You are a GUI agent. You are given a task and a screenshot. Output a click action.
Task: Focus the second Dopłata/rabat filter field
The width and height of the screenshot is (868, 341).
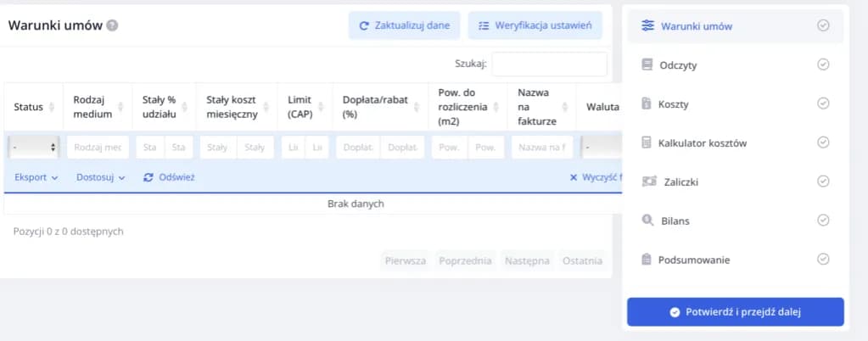pyautogui.click(x=402, y=148)
